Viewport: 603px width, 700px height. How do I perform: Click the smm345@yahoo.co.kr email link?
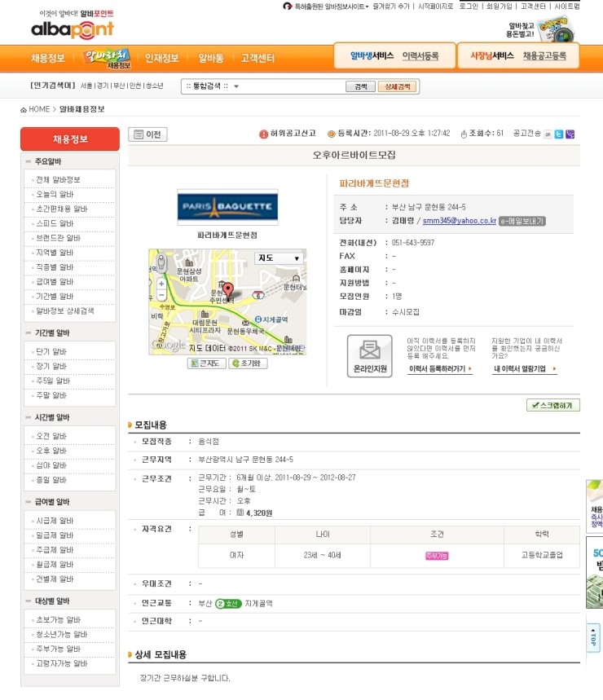click(460, 221)
